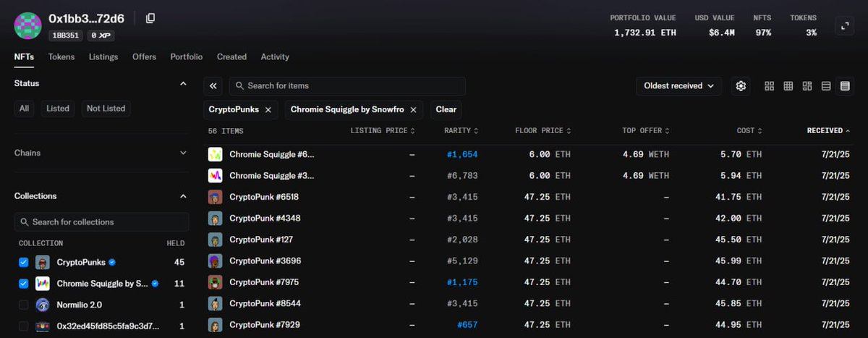Image resolution: width=868 pixels, height=338 pixels.
Task: Collapse the Status section
Action: coord(183,84)
